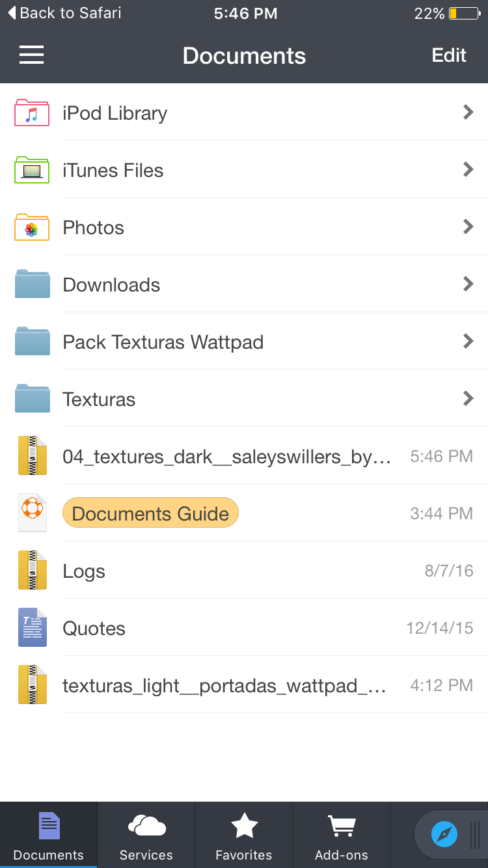Tap the Documents Guide lifebuoy icon
This screenshot has width=488, height=868.
32,513
